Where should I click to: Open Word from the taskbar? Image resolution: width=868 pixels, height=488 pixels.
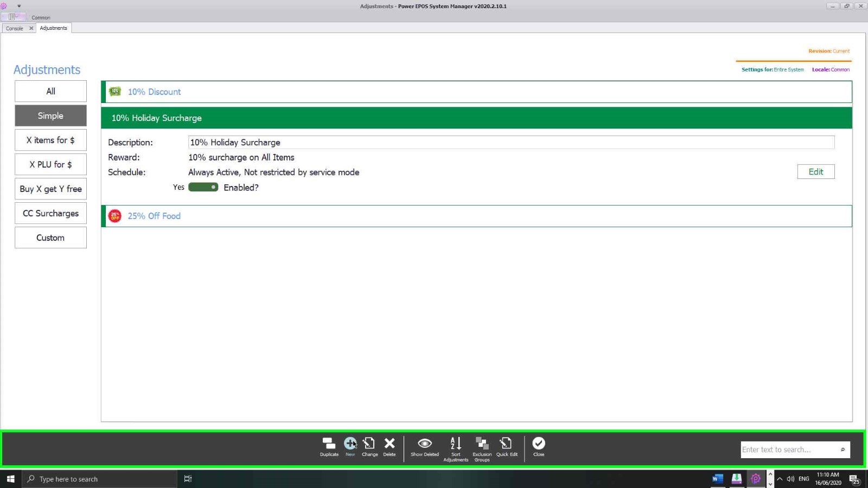pyautogui.click(x=717, y=479)
